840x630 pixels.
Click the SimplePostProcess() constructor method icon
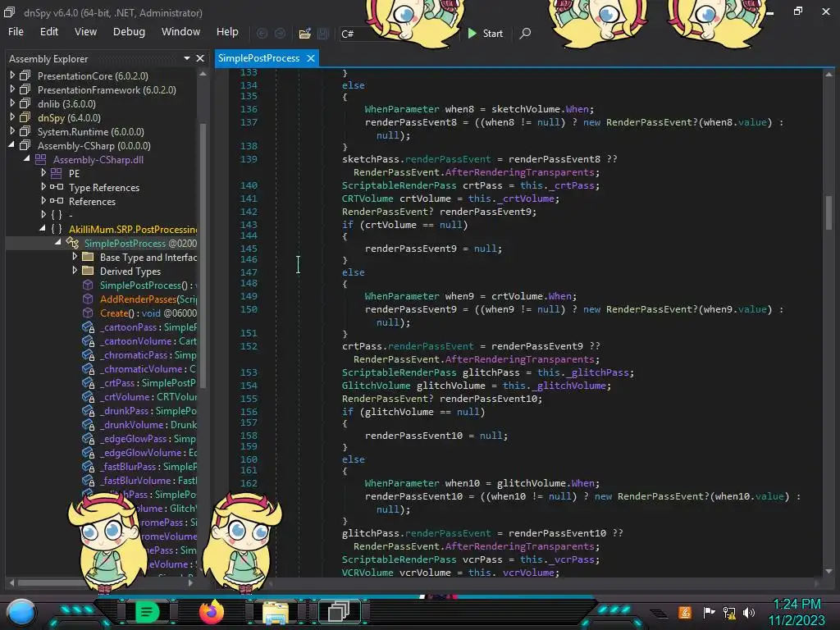88,285
